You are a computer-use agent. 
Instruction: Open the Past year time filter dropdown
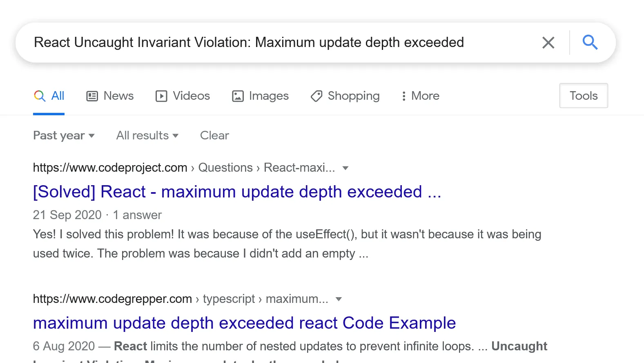point(64,135)
